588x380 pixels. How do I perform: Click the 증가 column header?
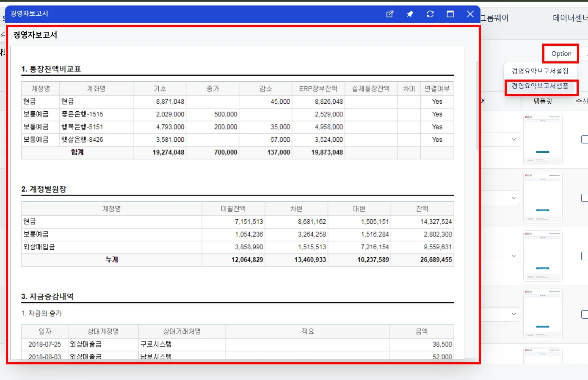(213, 88)
